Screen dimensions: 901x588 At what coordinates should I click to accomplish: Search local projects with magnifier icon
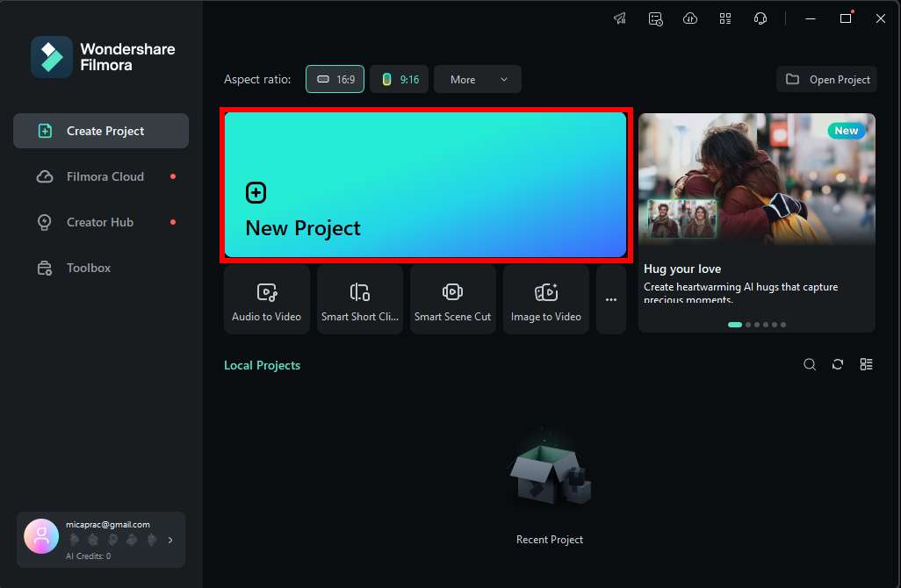coord(810,364)
